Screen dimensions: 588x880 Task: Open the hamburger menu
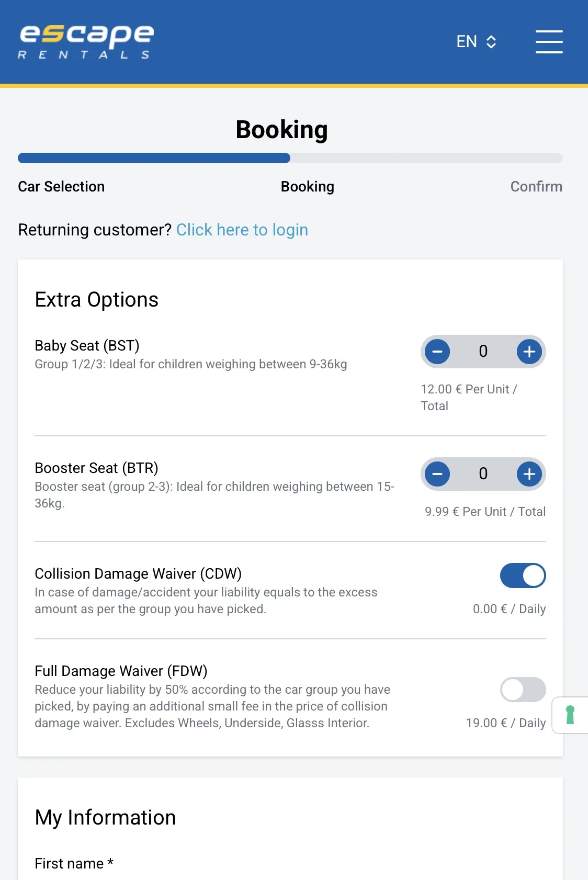point(549,42)
